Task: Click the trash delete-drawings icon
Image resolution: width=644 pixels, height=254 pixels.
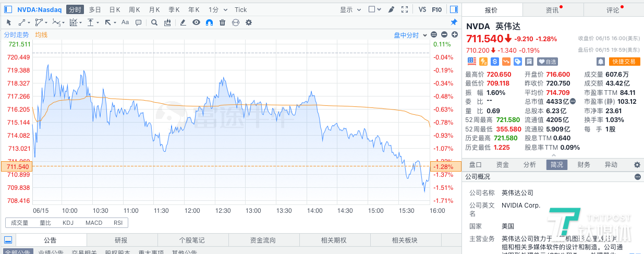Action: click(x=223, y=22)
